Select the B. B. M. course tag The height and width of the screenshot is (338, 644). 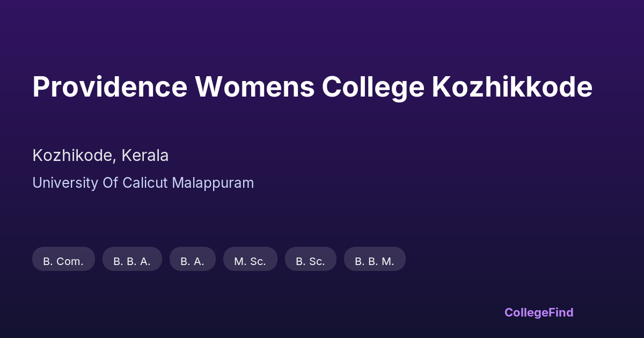pyautogui.click(x=375, y=261)
